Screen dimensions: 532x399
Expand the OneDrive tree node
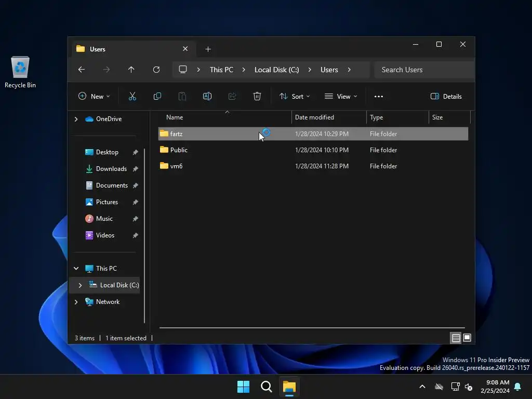[76, 119]
